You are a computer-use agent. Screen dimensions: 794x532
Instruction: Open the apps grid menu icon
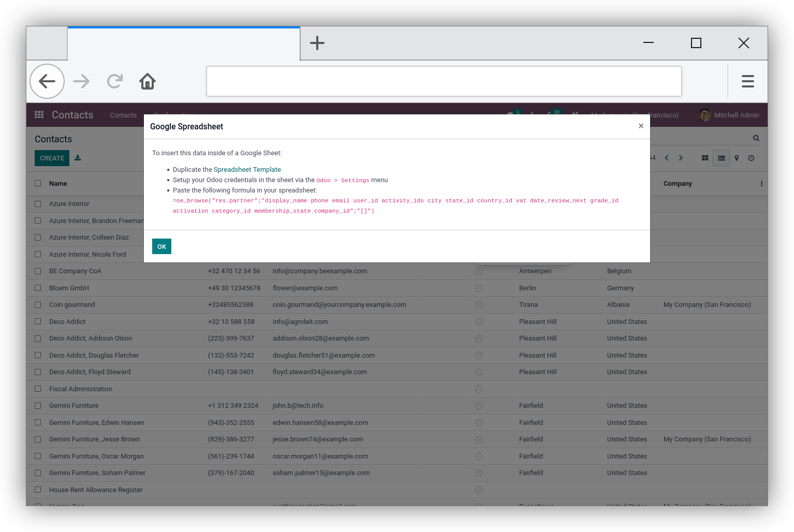click(x=39, y=115)
